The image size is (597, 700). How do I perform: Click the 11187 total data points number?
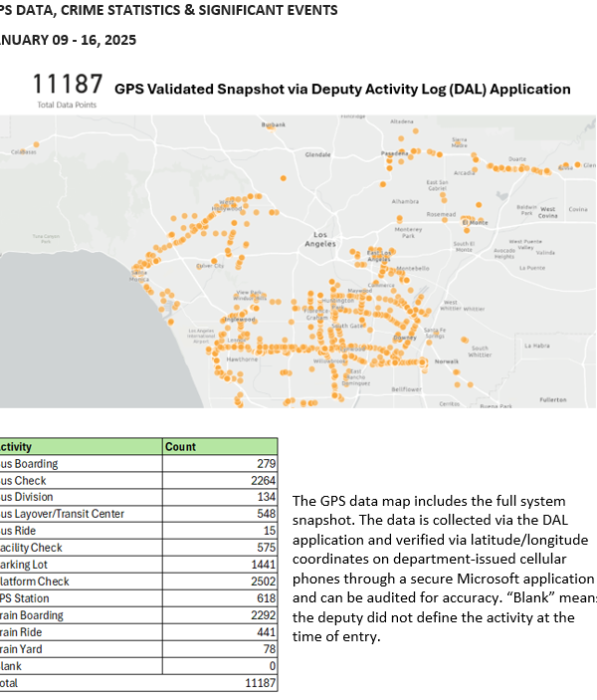point(68,85)
